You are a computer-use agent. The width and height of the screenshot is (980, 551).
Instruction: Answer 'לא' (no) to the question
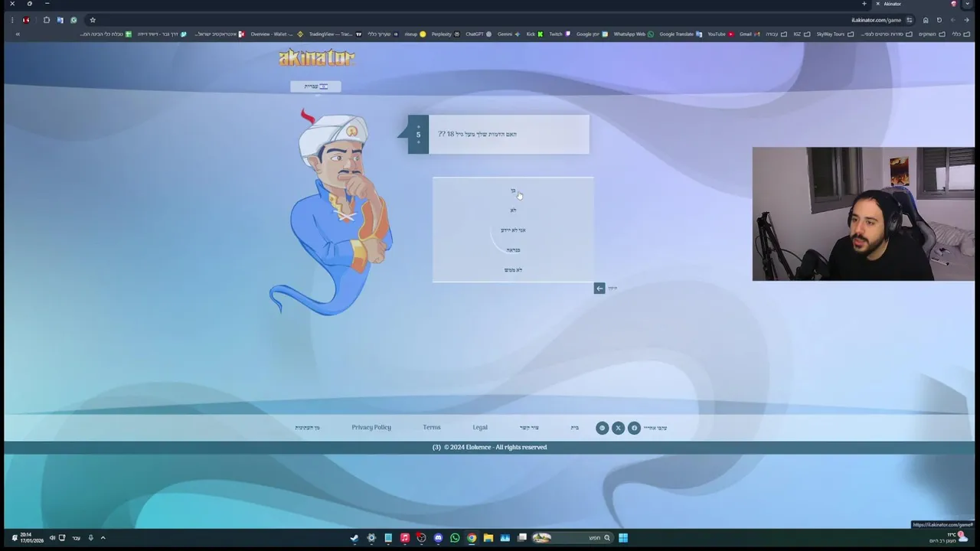click(513, 210)
